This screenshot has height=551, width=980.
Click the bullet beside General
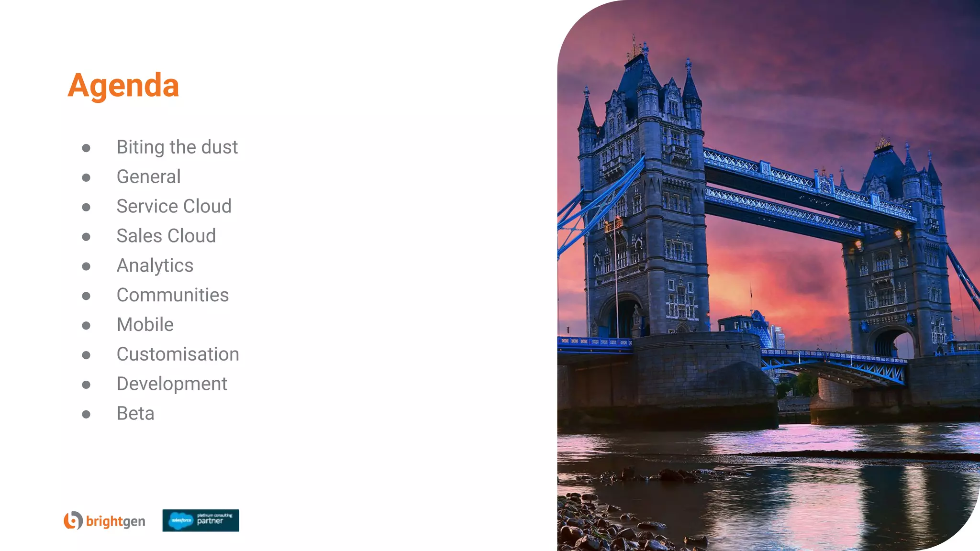click(86, 177)
